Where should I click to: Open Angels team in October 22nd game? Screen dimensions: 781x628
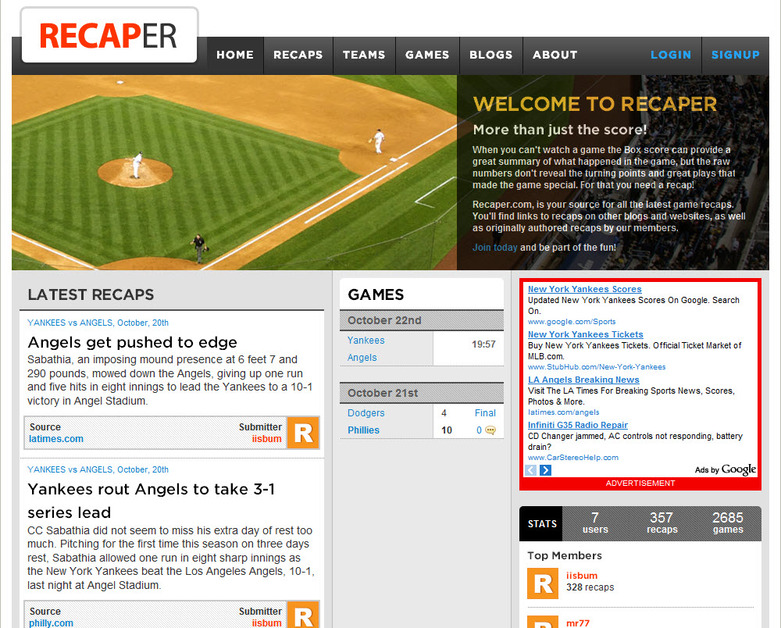coord(362,358)
